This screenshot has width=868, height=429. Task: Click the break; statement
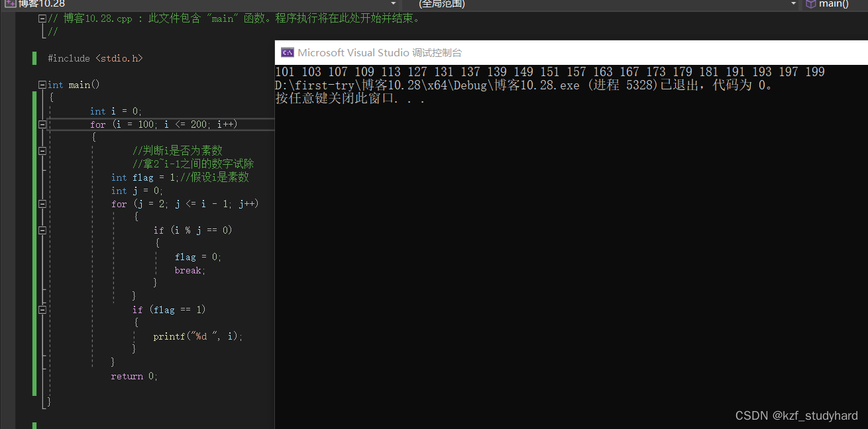tap(190, 270)
